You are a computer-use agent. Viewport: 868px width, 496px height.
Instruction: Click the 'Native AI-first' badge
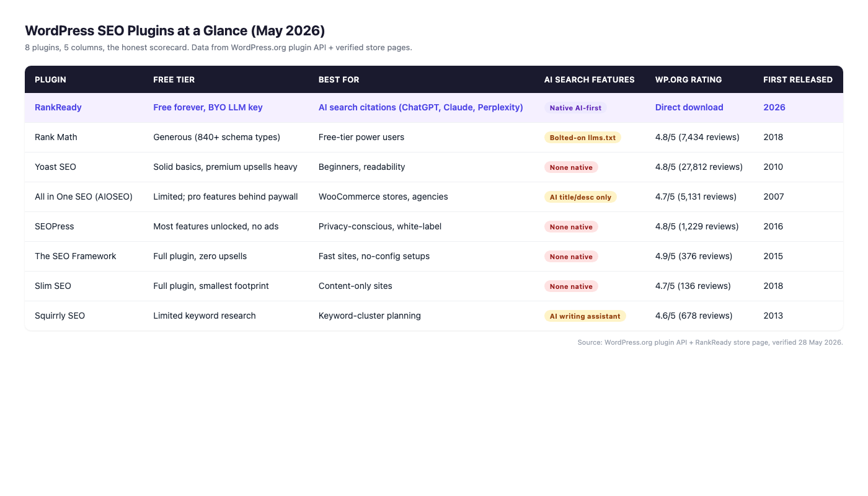click(575, 108)
